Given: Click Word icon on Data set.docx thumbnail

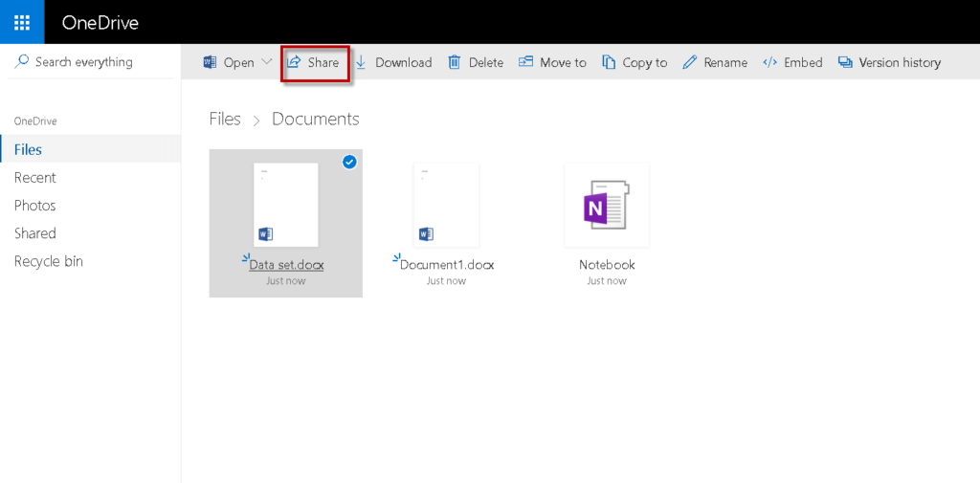Looking at the screenshot, I should pyautogui.click(x=266, y=234).
